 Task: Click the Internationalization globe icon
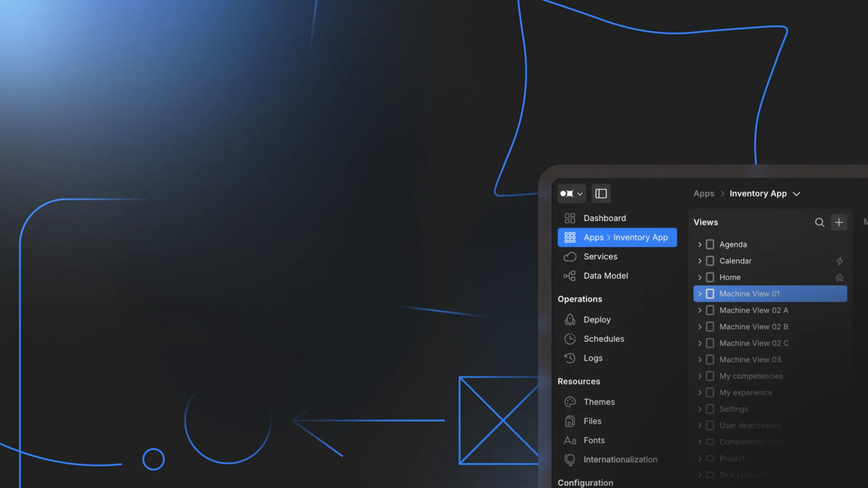570,460
